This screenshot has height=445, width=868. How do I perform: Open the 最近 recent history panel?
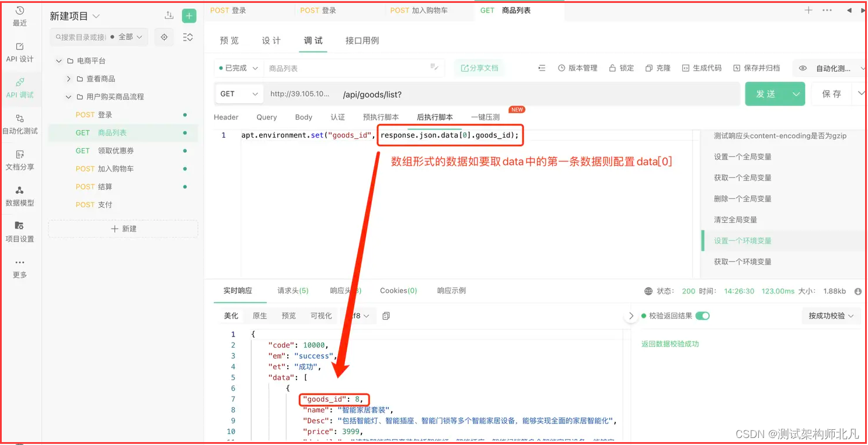20,16
